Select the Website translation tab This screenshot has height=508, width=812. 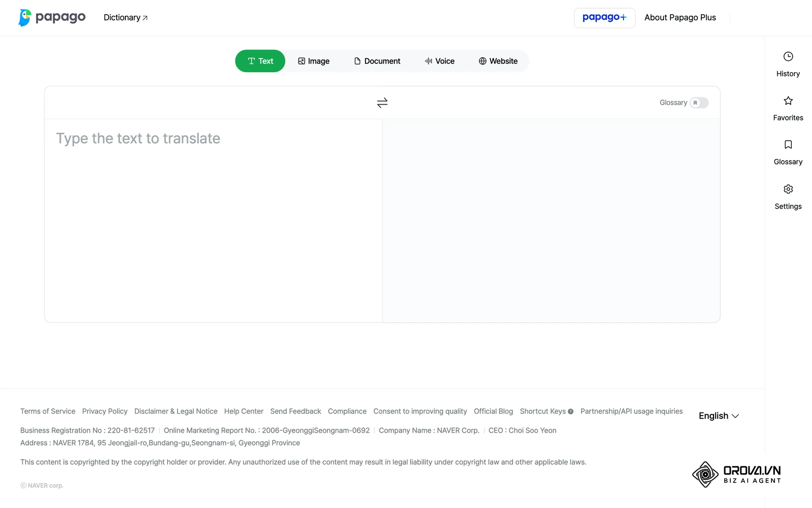point(498,61)
